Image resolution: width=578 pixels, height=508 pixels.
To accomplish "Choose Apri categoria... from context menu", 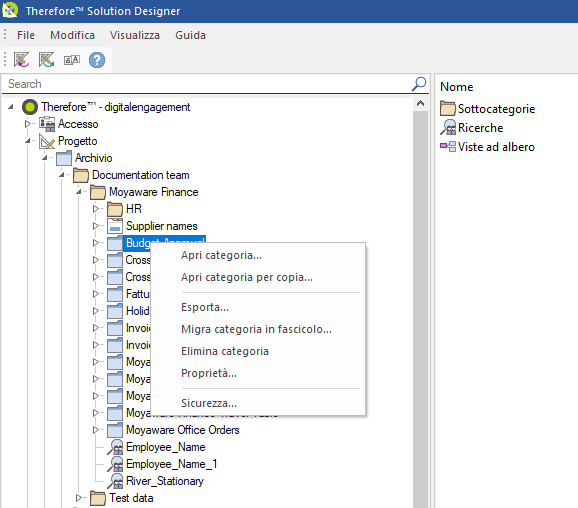I will (258, 255).
